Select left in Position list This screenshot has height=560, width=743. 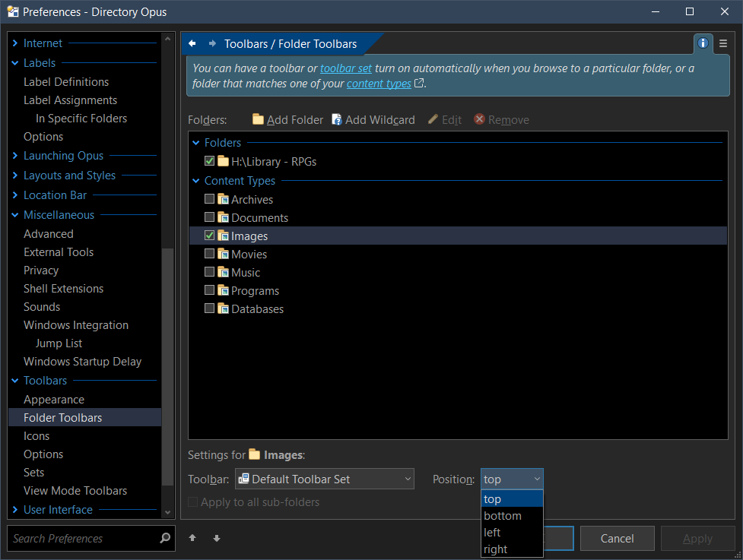click(x=512, y=533)
